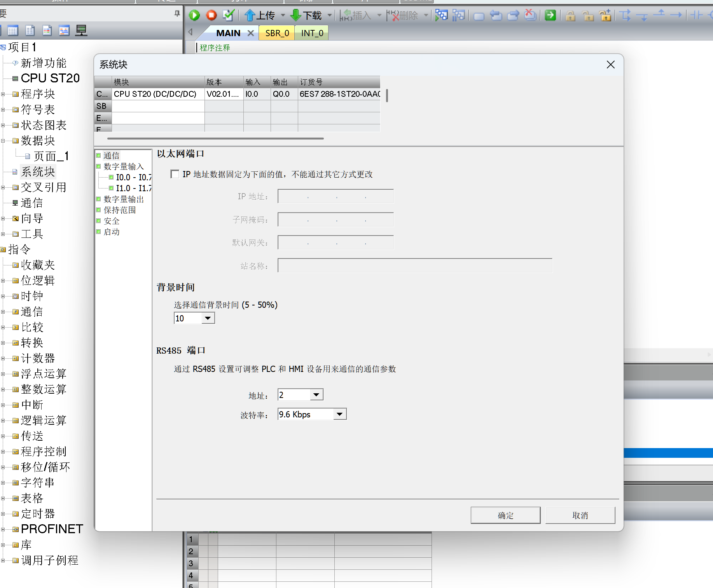Click the next bookmark icon
Image resolution: width=713 pixels, height=588 pixels.
tap(514, 16)
